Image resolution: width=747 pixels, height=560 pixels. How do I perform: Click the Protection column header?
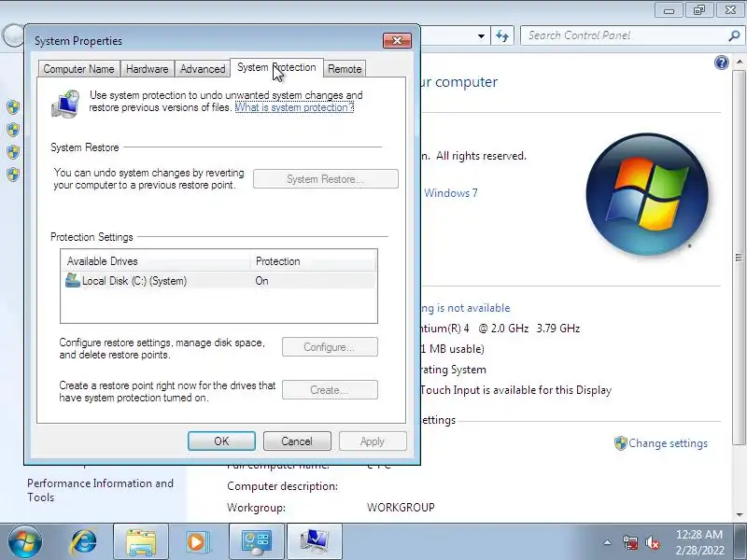(313, 261)
